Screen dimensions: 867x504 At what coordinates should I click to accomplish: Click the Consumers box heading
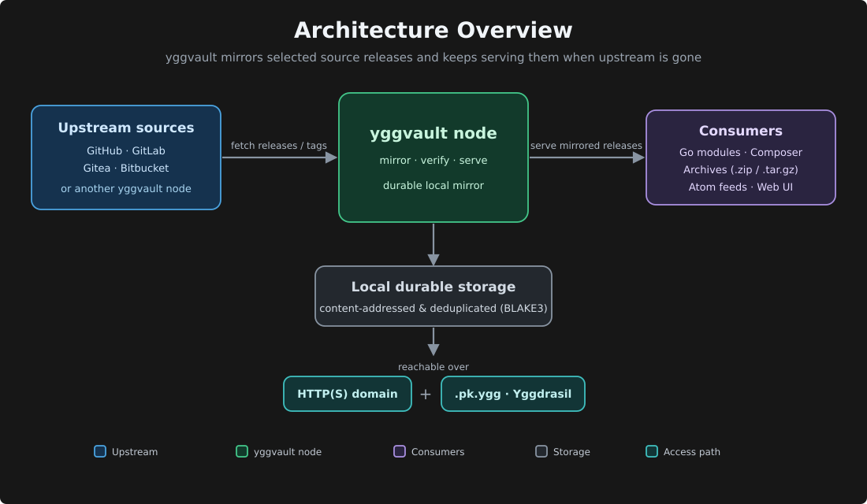click(x=740, y=131)
